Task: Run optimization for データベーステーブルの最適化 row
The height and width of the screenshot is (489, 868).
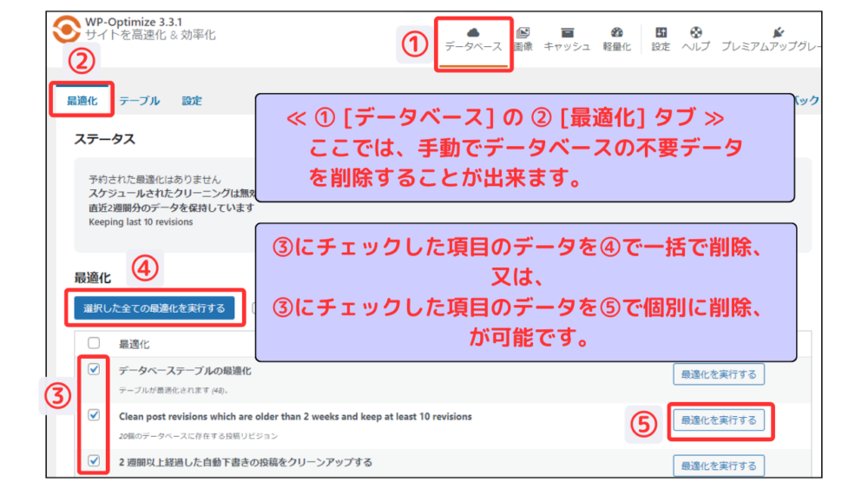Action: [719, 374]
